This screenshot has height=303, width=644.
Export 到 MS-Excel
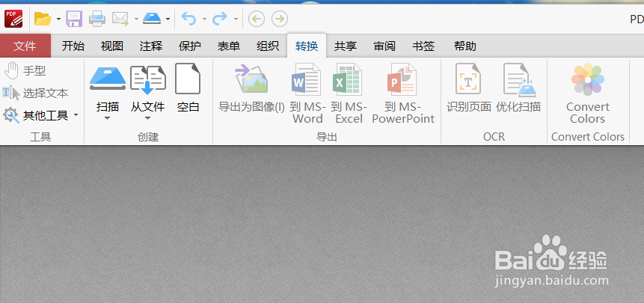[349, 94]
